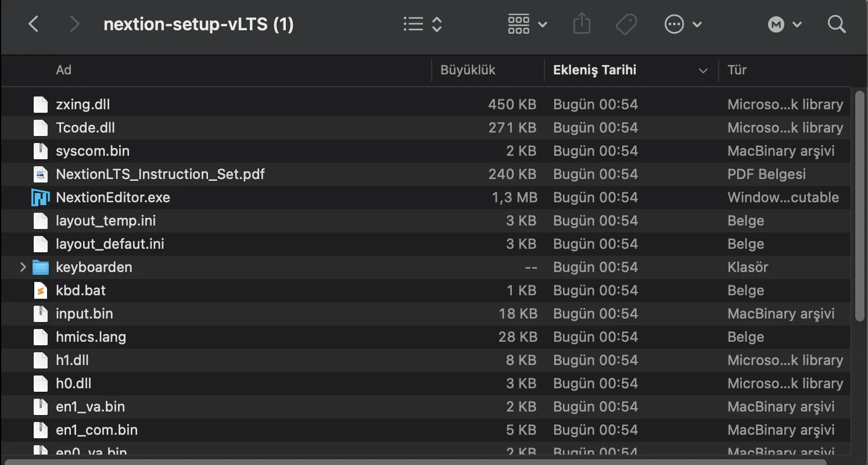Click the nextion-setup-vLTS (1) window title

[199, 24]
